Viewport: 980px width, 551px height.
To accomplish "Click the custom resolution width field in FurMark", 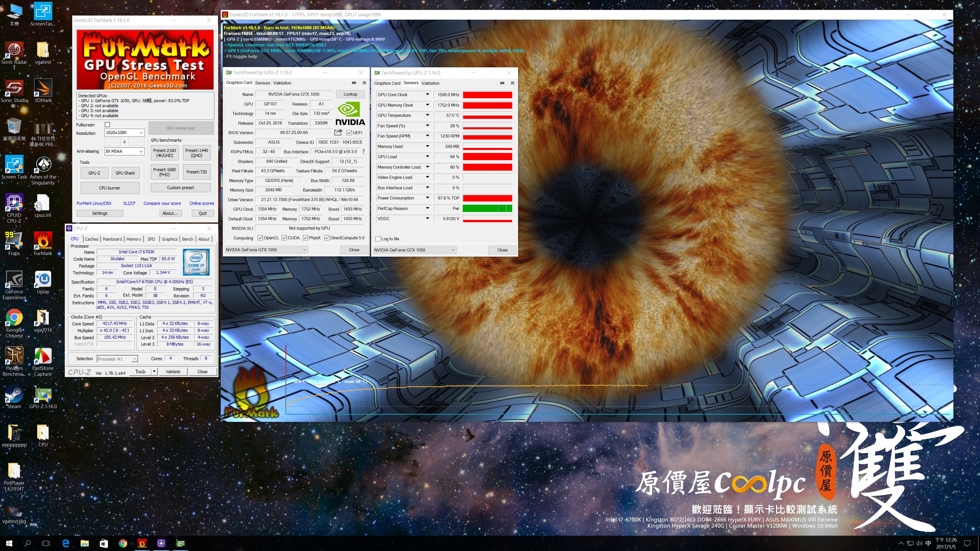I will pos(112,142).
